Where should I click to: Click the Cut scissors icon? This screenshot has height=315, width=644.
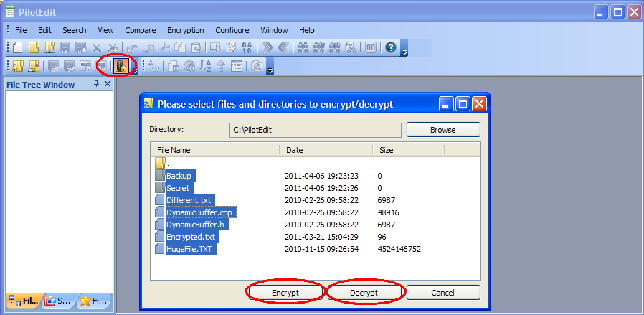(164, 47)
